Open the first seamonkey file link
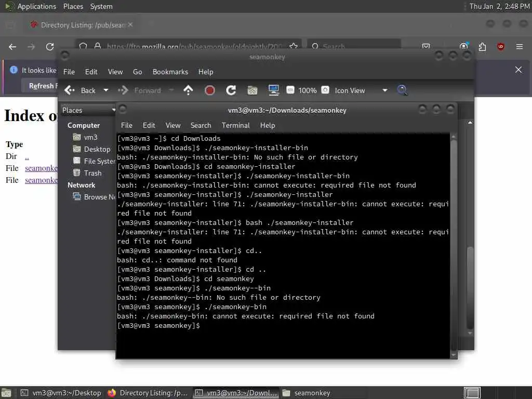The height and width of the screenshot is (399, 532). (x=41, y=168)
